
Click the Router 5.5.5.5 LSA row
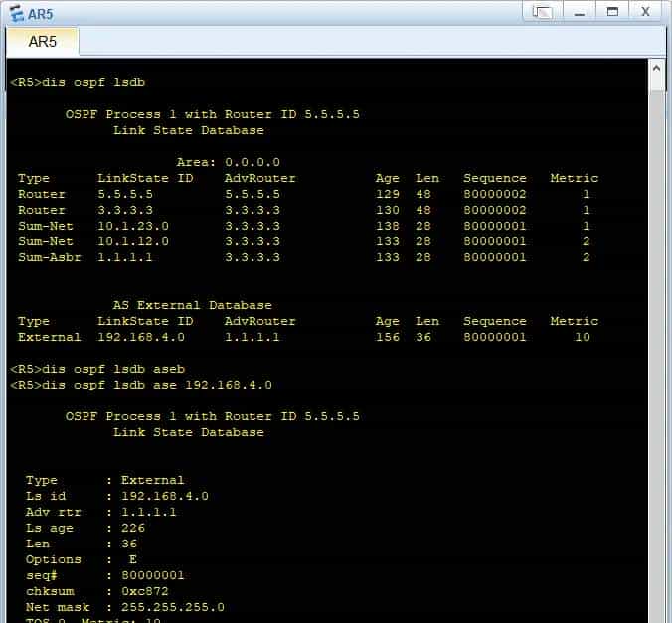click(x=304, y=194)
